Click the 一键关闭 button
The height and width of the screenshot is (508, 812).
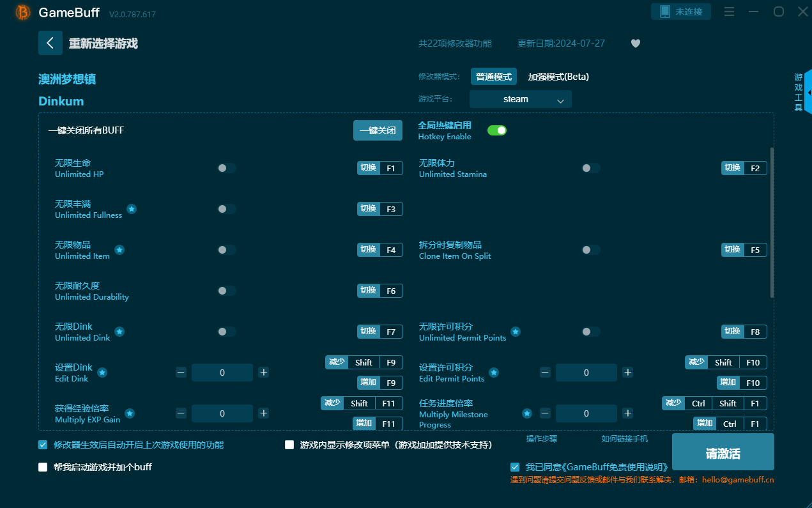coord(378,130)
